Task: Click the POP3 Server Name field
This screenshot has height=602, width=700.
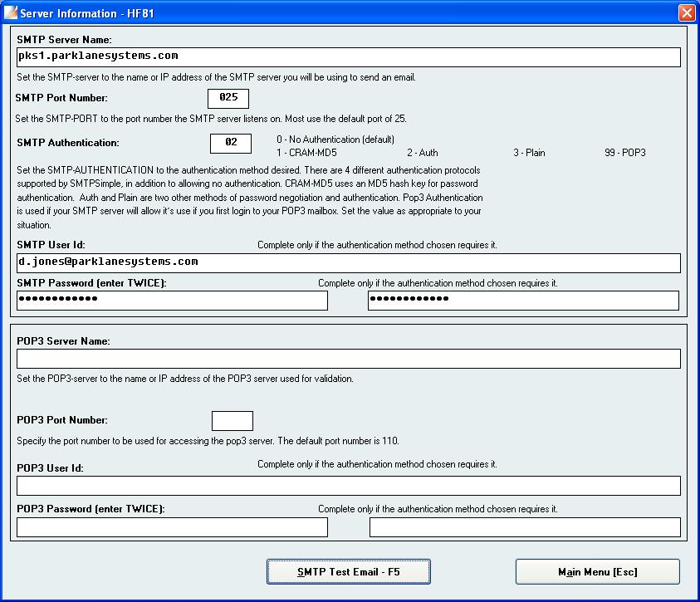Action: pos(348,359)
